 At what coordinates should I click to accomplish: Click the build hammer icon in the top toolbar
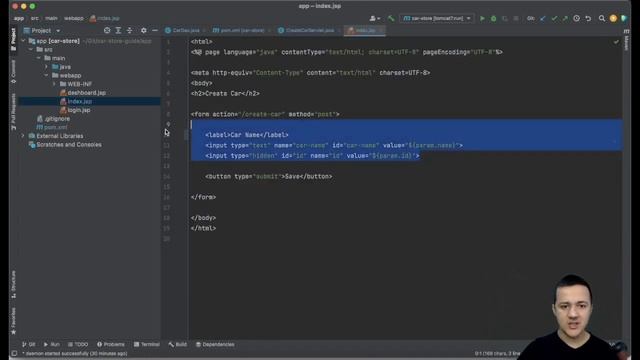391,18
